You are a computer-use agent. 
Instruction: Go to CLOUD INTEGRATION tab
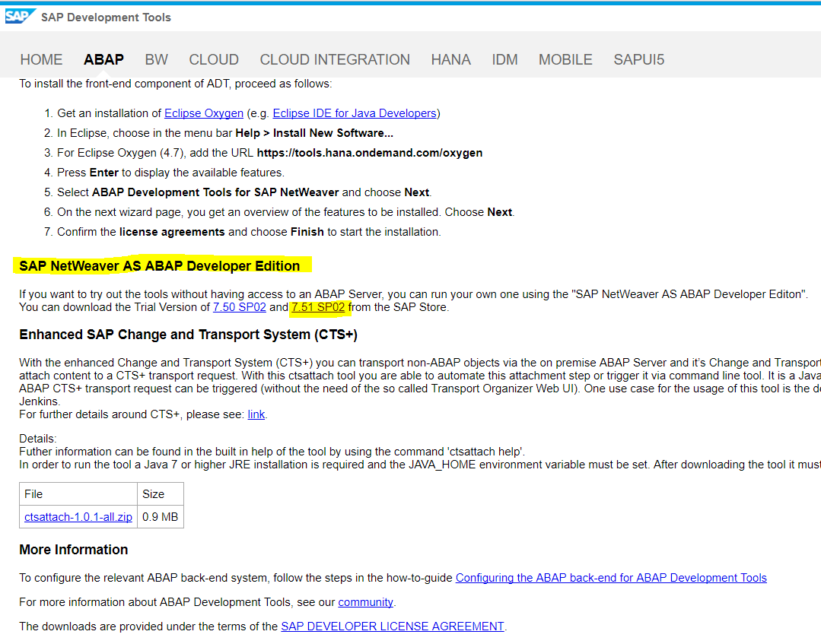click(335, 59)
